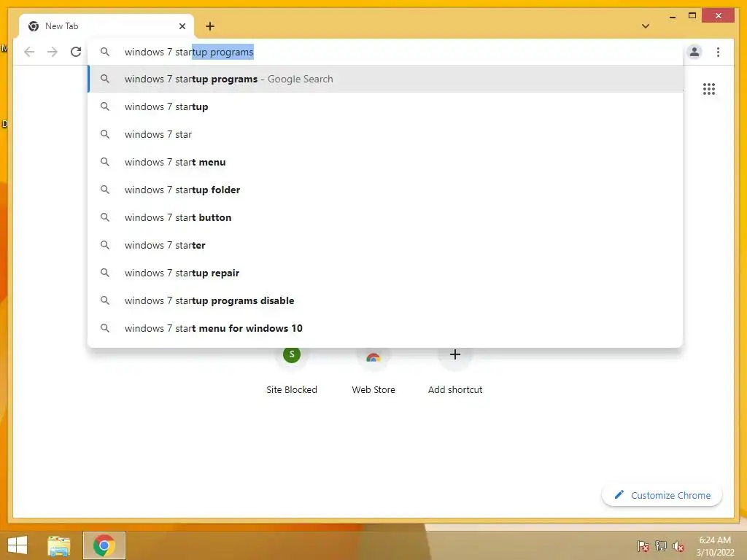Image resolution: width=747 pixels, height=560 pixels.
Task: Click the Add shortcut plus tile
Action: pyautogui.click(x=455, y=370)
